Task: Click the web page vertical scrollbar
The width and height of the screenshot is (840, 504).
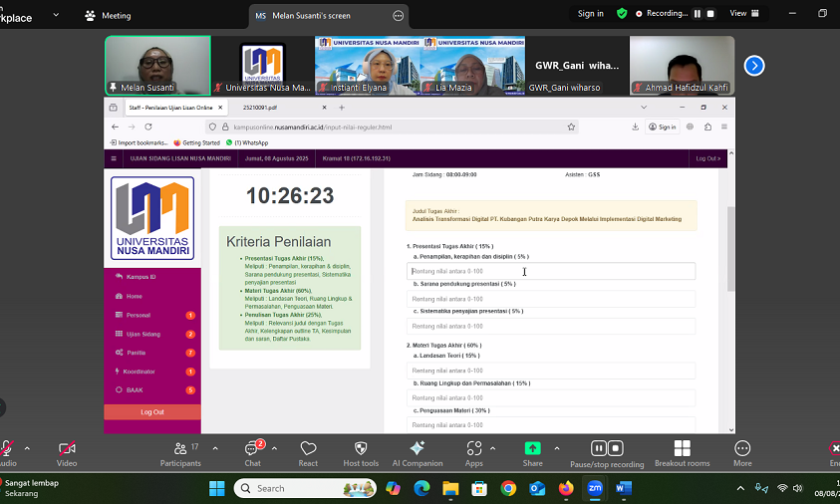Action: (730, 249)
